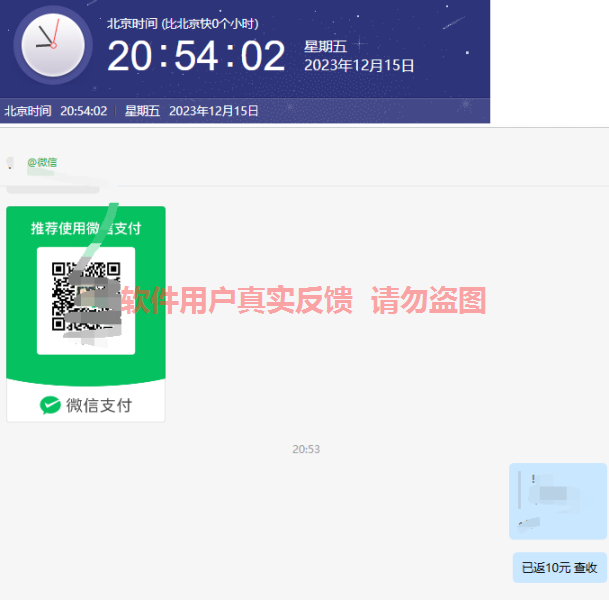Click the 20:53 chat timestamp

(306, 450)
